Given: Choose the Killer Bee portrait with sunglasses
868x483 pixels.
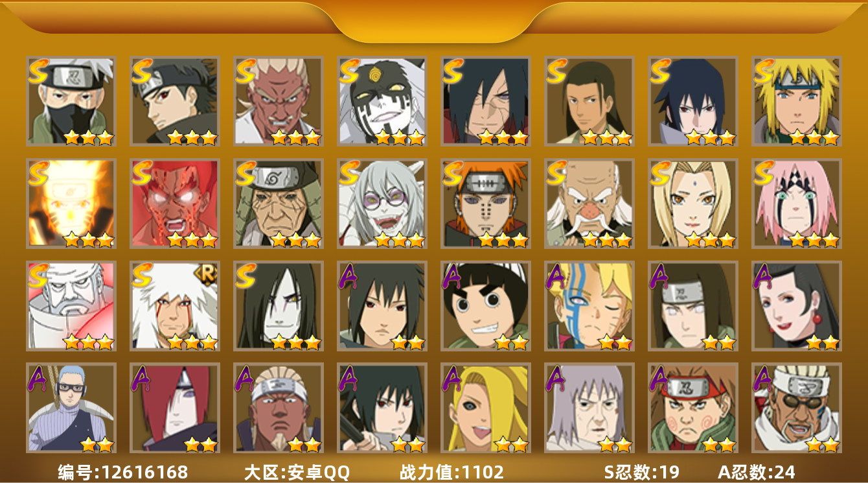Looking at the screenshot, I should pyautogui.click(x=797, y=408).
